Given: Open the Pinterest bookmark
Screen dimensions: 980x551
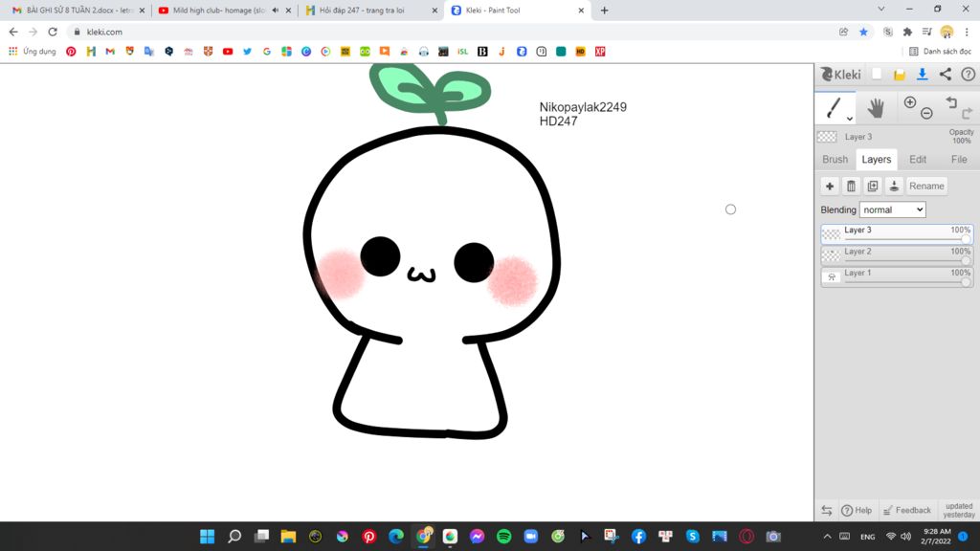Looking at the screenshot, I should (71, 52).
